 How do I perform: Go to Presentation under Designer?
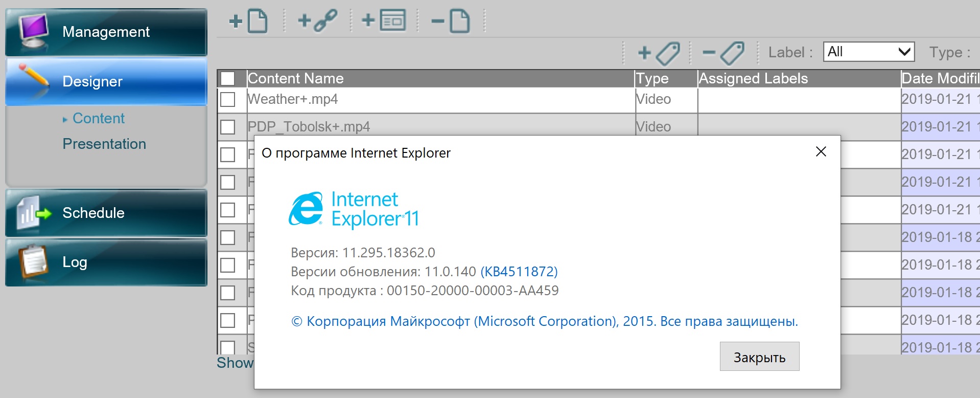[x=104, y=144]
